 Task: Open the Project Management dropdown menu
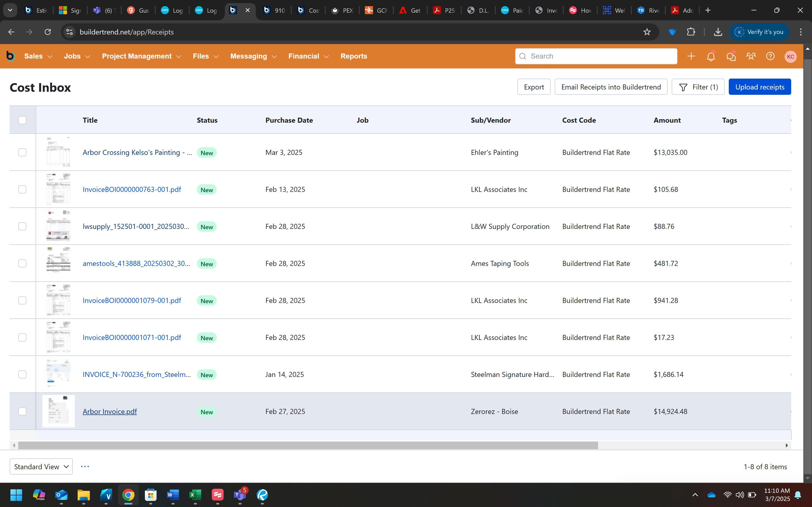point(141,56)
